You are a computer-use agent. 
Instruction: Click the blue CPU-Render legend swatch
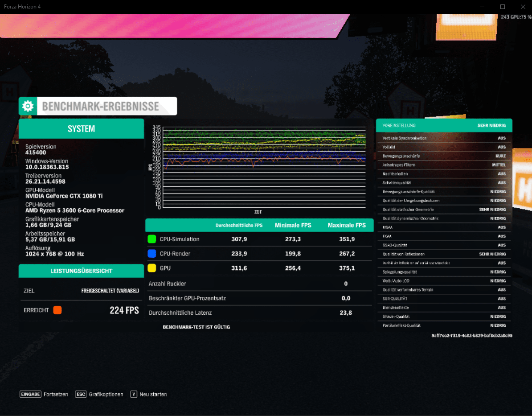pyautogui.click(x=152, y=254)
